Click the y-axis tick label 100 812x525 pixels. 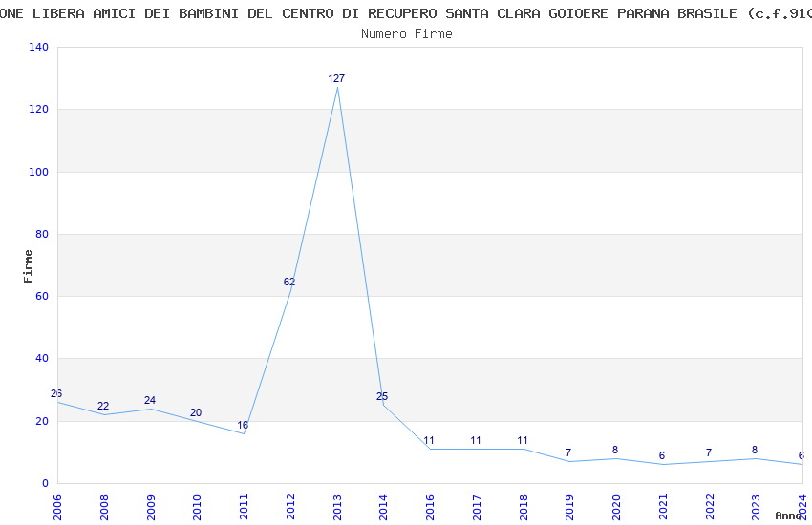[x=39, y=172]
